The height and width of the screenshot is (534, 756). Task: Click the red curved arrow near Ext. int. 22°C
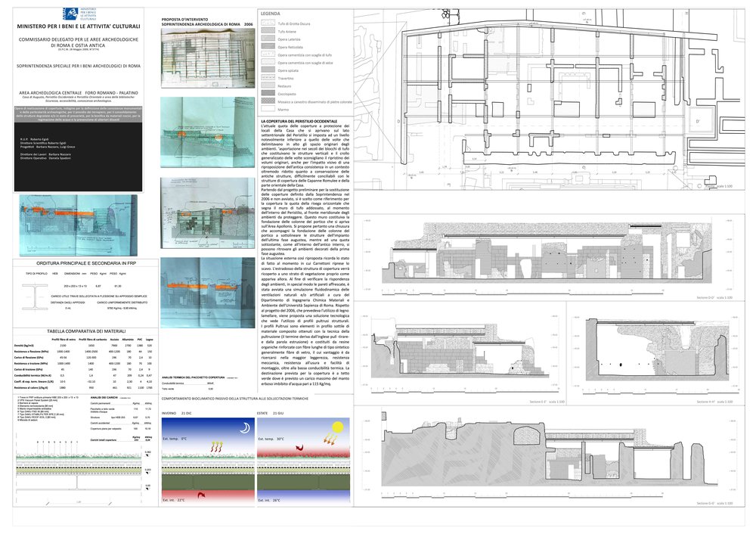click(202, 495)
